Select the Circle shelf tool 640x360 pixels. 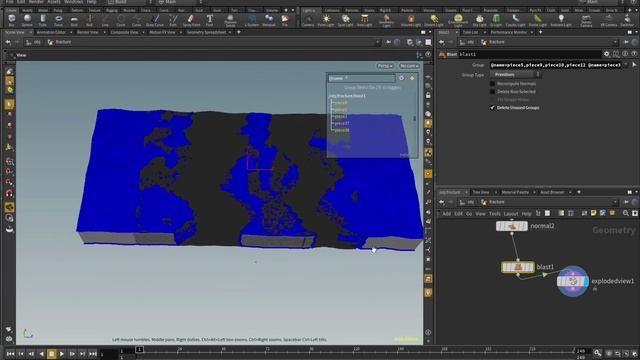pos(121,20)
